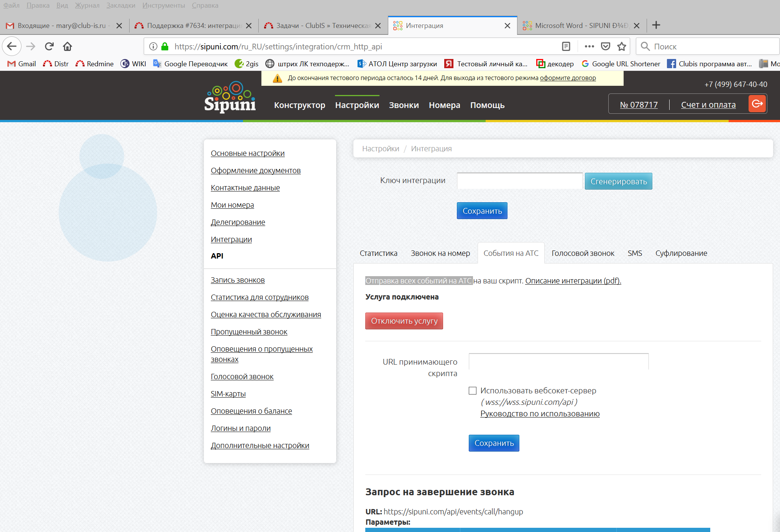Open Счет и оплата link
The image size is (780, 532).
[x=708, y=105]
